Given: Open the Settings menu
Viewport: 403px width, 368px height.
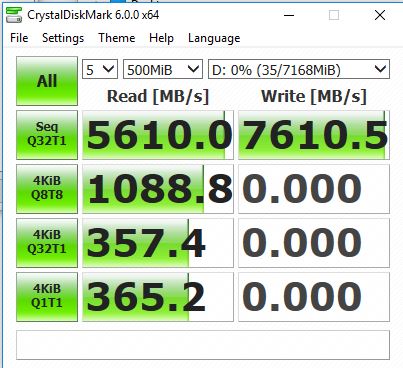Looking at the screenshot, I should 63,38.
